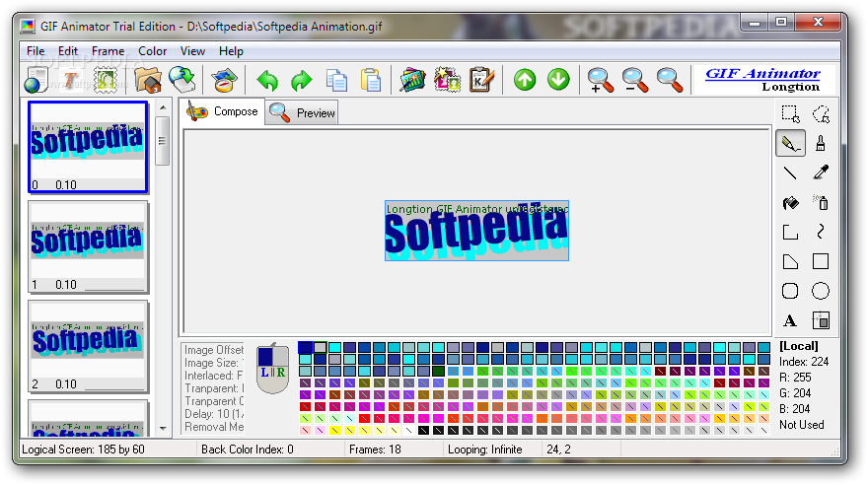Image resolution: width=868 pixels, height=485 pixels.
Task: Open the Color menu
Action: [x=153, y=51]
